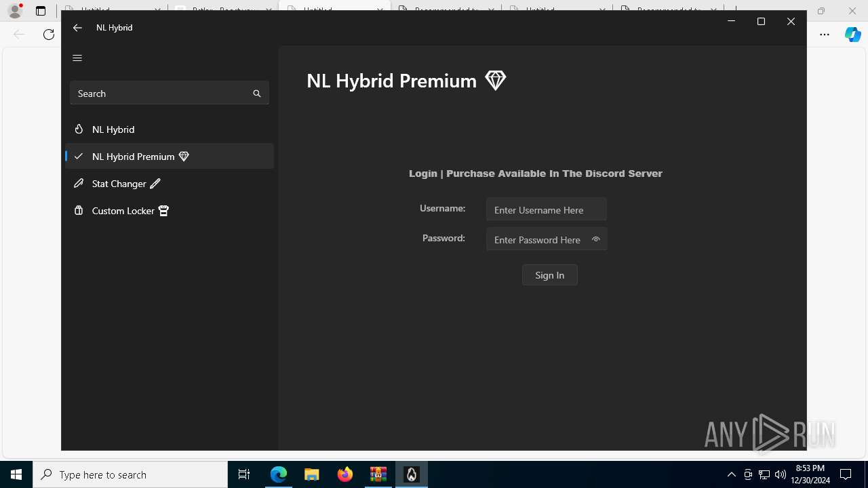
Task: Minimize the NL Hybrid window
Action: (x=731, y=22)
